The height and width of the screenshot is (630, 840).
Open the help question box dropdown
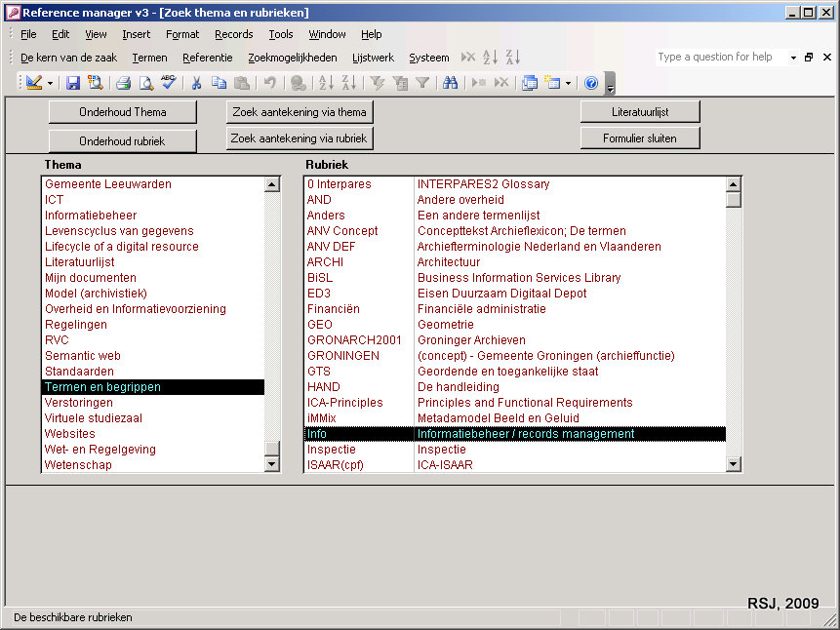(x=793, y=58)
